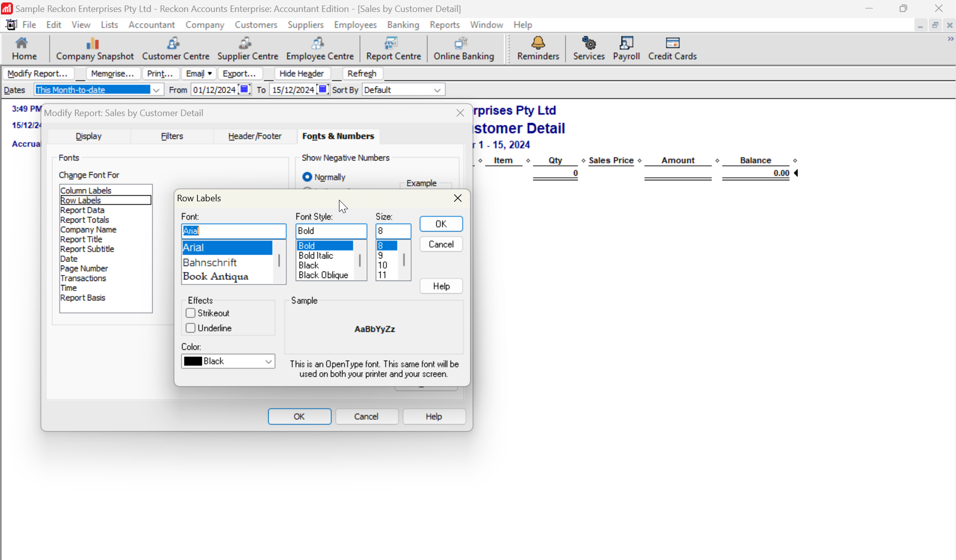The height and width of the screenshot is (560, 956).
Task: Switch to the Filters tab
Action: tap(172, 136)
